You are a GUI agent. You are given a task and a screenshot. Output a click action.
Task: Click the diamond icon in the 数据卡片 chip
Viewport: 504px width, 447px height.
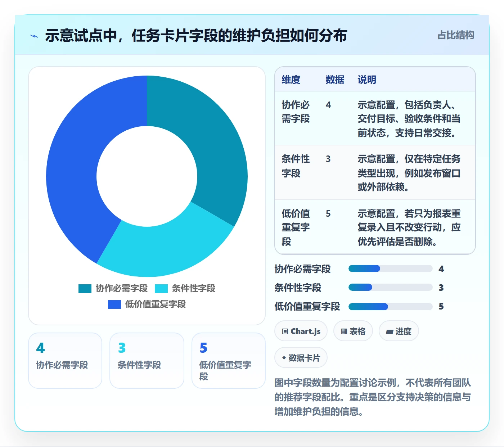tap(284, 358)
